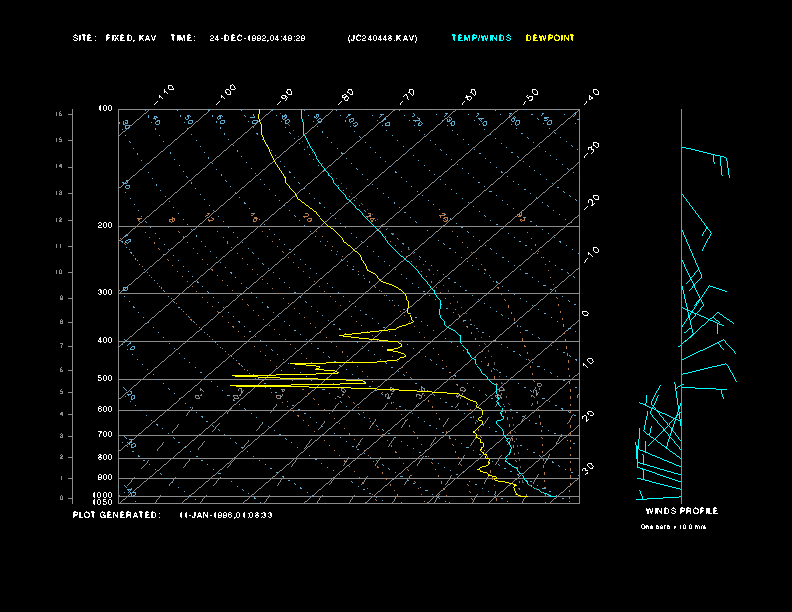Viewport: 792px width, 612px height.
Task: Click the one barb scale note
Action: (x=673, y=526)
